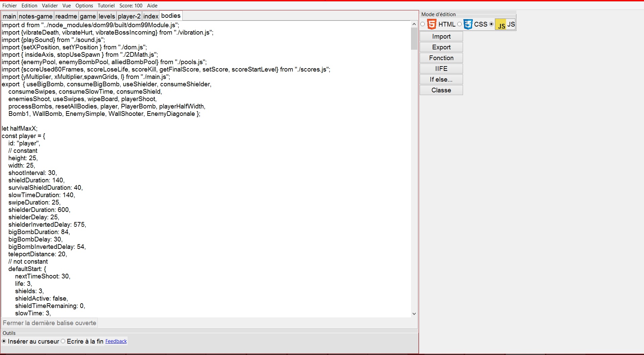Insert an If else... snippet
644x355 pixels.
(x=441, y=79)
